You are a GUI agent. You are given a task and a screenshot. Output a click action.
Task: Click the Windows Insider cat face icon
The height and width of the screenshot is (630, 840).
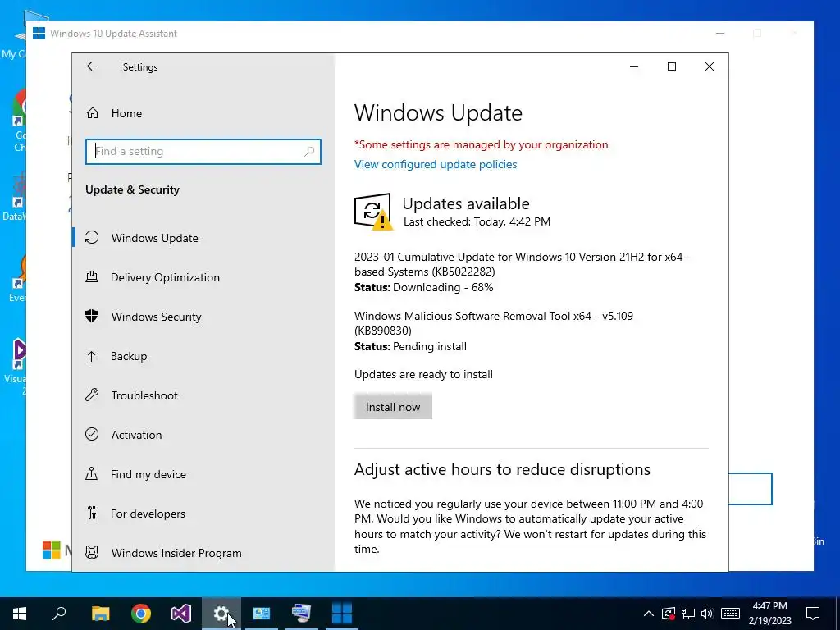tap(92, 552)
